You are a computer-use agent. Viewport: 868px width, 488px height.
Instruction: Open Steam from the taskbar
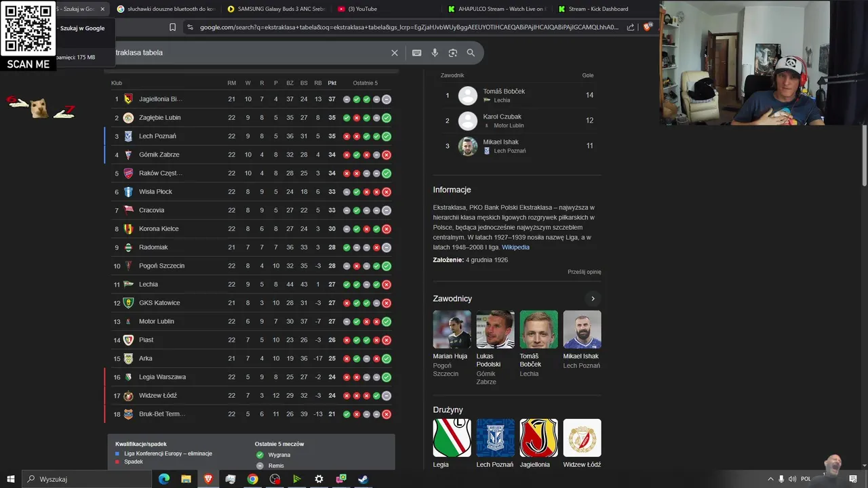pyautogui.click(x=363, y=479)
